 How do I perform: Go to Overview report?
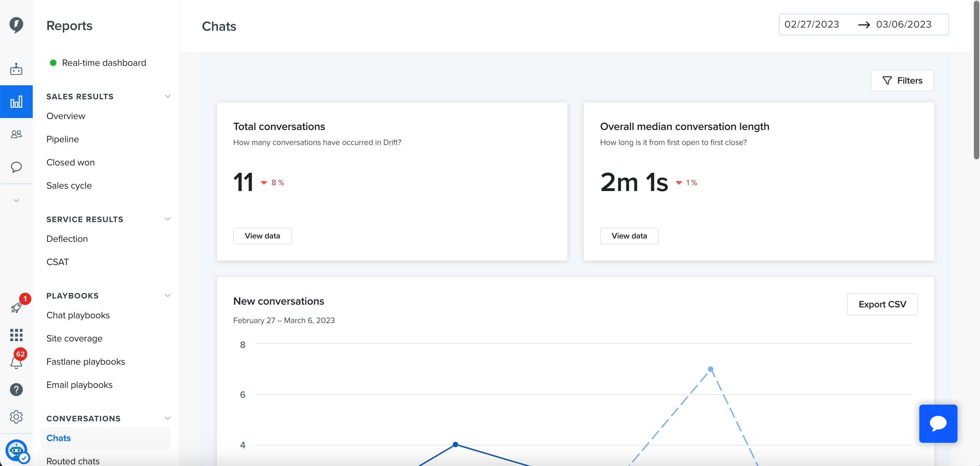[x=66, y=116]
